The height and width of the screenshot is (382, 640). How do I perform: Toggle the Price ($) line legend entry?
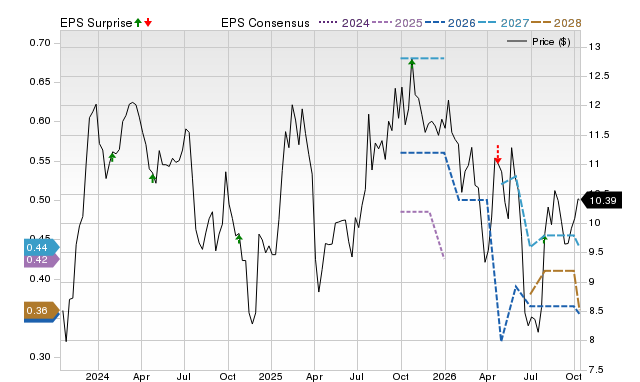(x=538, y=42)
